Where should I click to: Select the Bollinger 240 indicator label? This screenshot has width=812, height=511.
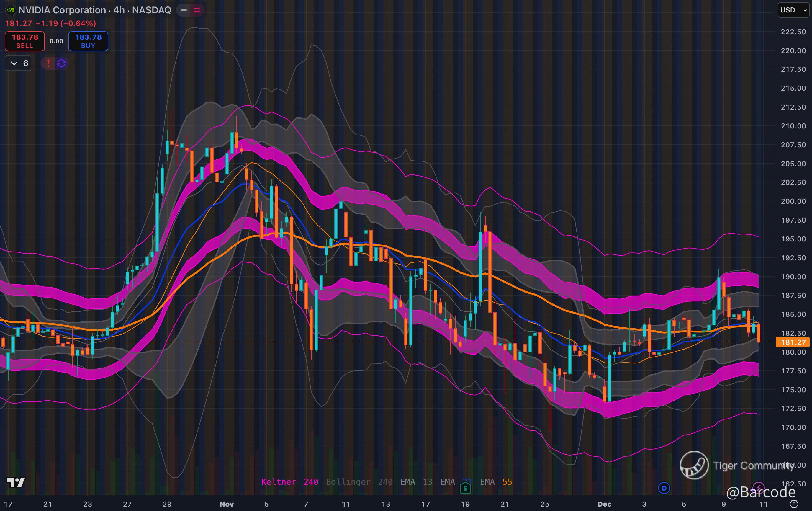click(x=359, y=482)
